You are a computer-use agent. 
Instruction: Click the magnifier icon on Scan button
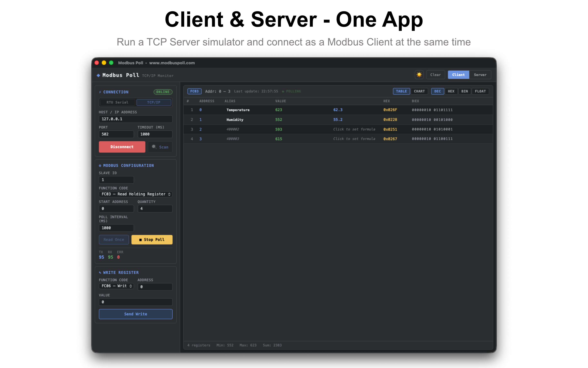[154, 147]
